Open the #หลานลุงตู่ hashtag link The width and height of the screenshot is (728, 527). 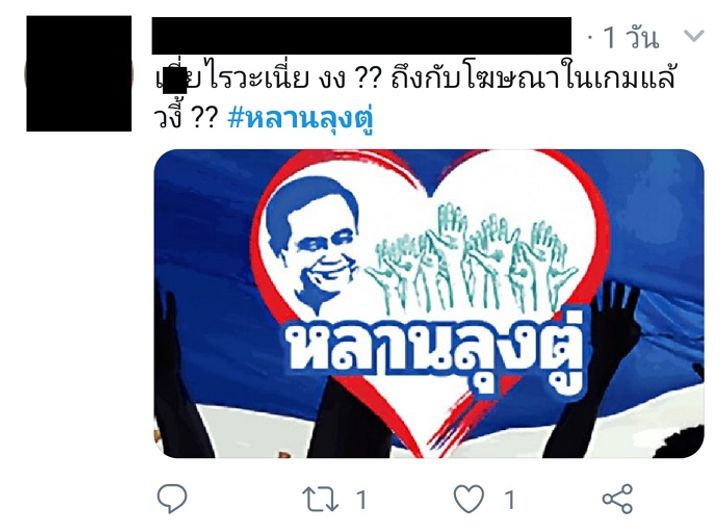[301, 119]
